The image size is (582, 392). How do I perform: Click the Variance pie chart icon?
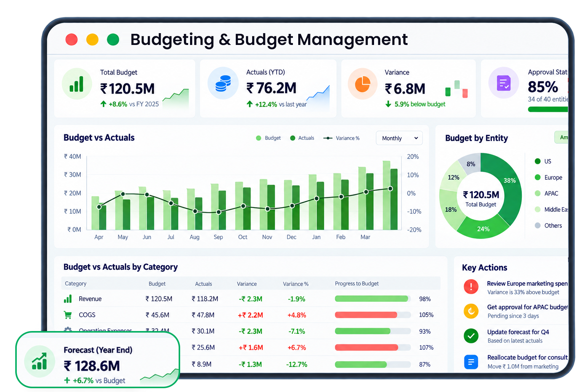pyautogui.click(x=362, y=84)
